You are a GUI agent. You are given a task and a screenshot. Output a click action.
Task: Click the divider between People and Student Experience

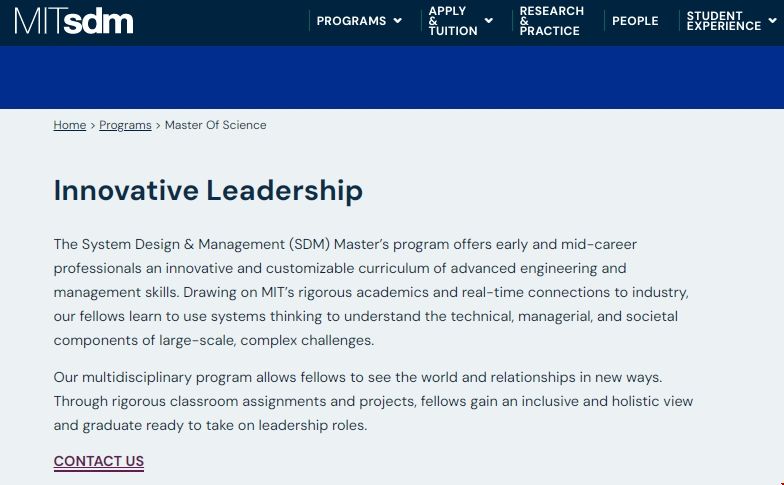point(679,21)
